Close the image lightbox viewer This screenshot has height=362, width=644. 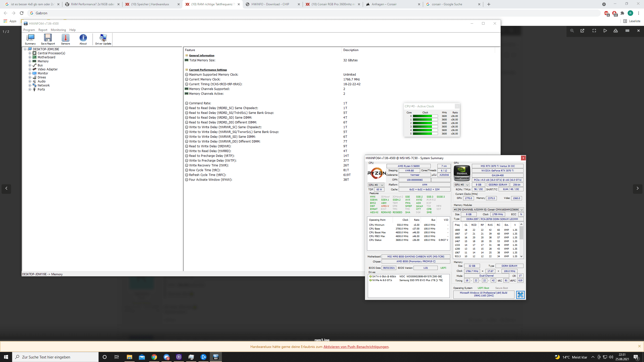[638, 31]
